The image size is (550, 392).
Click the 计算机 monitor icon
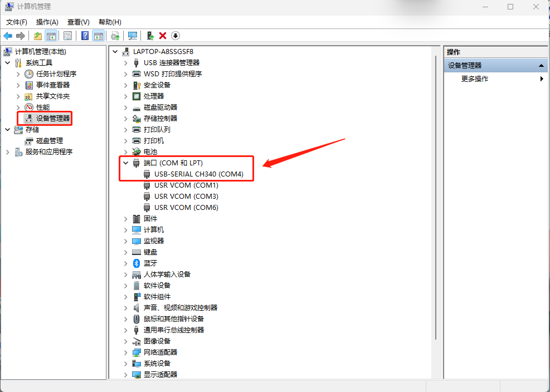[137, 229]
